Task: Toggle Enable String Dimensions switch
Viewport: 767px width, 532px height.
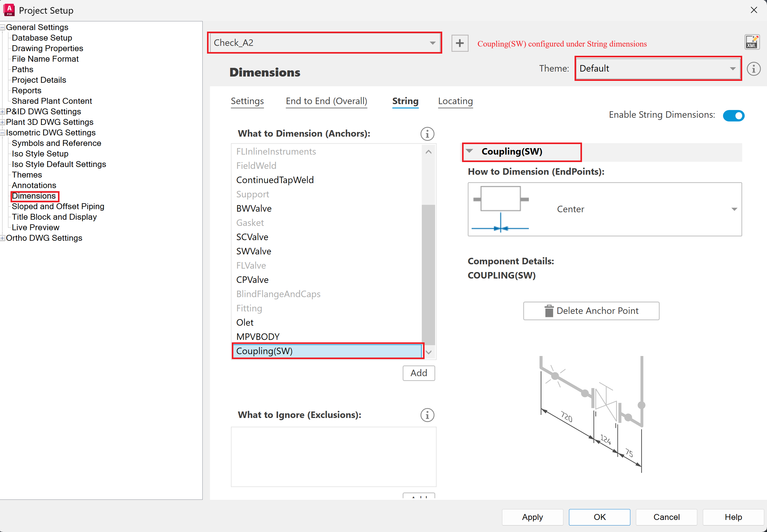Action: [x=733, y=115]
